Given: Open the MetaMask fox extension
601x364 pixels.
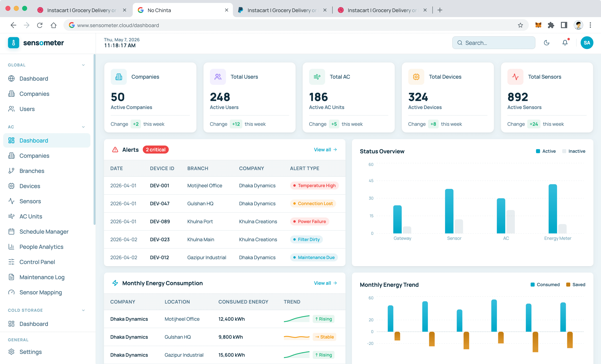Looking at the screenshot, I should click(538, 25).
